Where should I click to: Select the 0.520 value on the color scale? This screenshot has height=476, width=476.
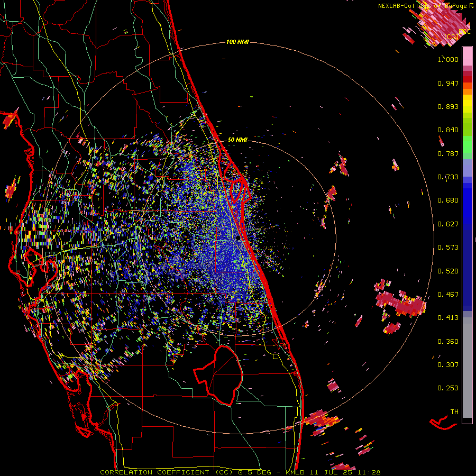tap(448, 271)
